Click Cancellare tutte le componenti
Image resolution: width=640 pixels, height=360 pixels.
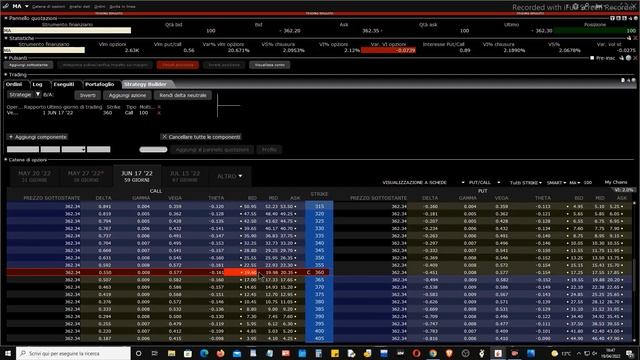[x=201, y=137]
